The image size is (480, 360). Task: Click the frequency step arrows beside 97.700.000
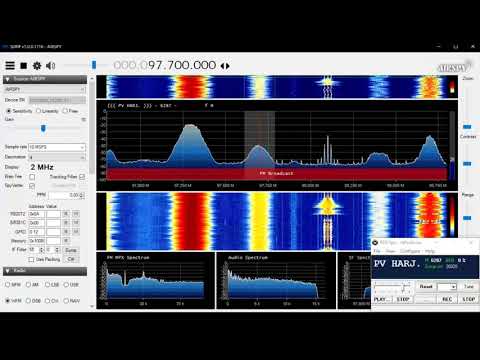225,66
